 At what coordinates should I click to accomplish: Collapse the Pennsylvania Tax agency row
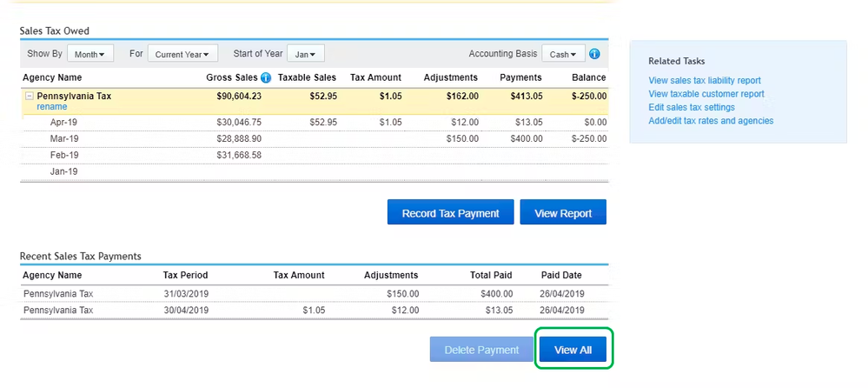30,97
